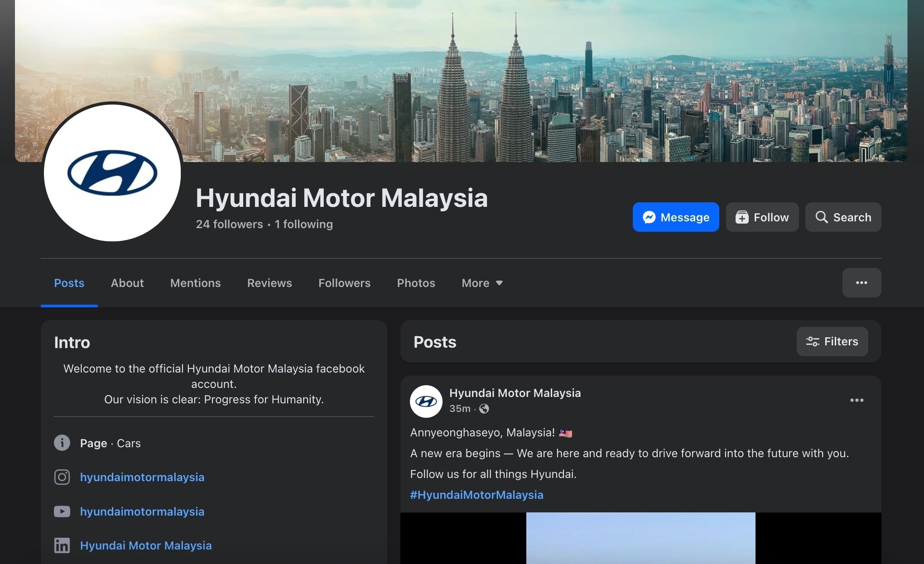Viewport: 924px width, 564px height.
Task: Click the post author's Hyundai avatar
Action: click(x=426, y=401)
